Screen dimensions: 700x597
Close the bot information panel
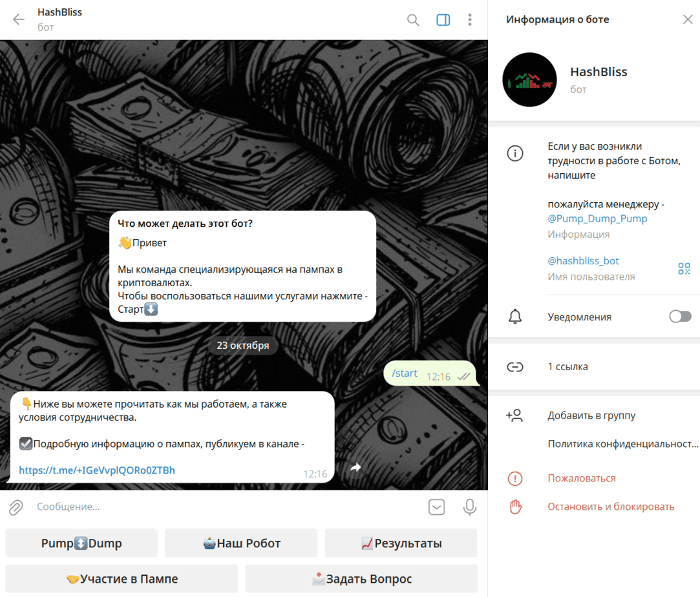coord(687,19)
